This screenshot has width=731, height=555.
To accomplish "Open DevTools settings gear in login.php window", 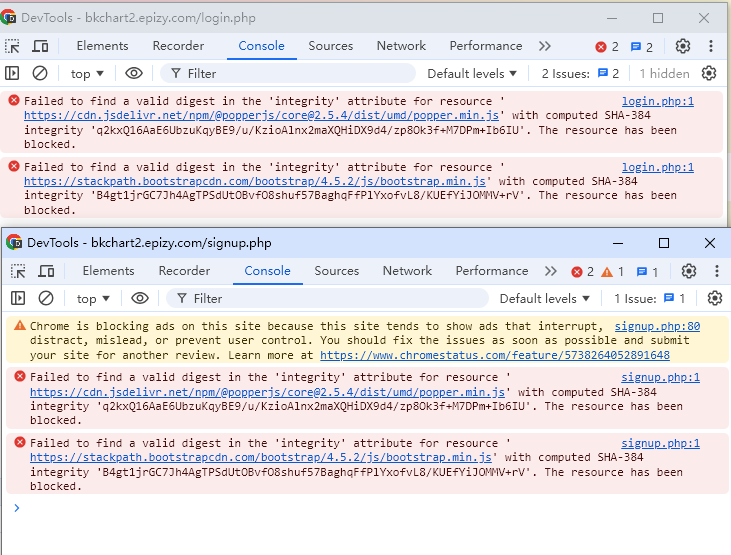I will click(x=683, y=46).
